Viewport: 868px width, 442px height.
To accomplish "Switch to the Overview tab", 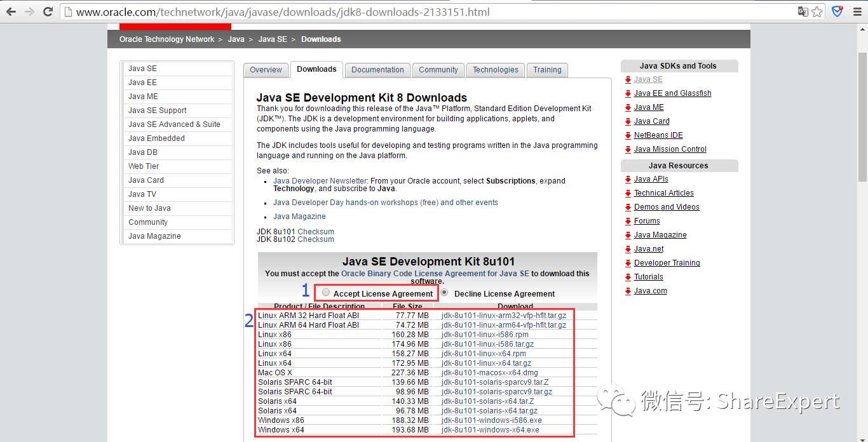I will (266, 70).
